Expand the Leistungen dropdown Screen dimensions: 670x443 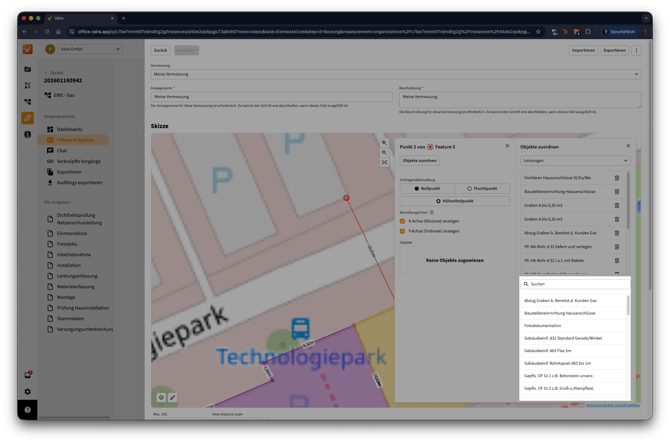[x=575, y=160]
